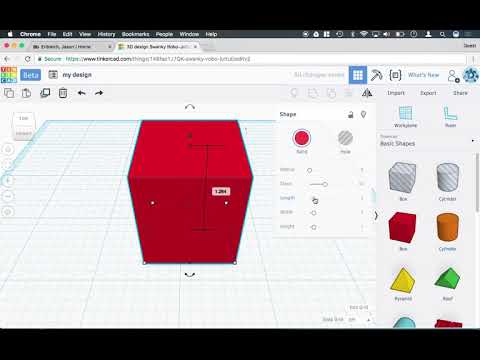Open the View menu

click(85, 34)
